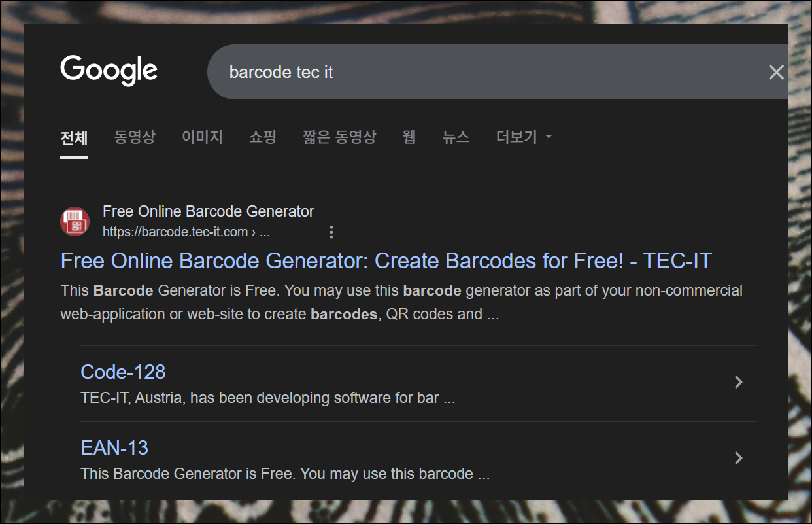Open three-dot menu beside barcode.tec-it.com URL

click(331, 232)
